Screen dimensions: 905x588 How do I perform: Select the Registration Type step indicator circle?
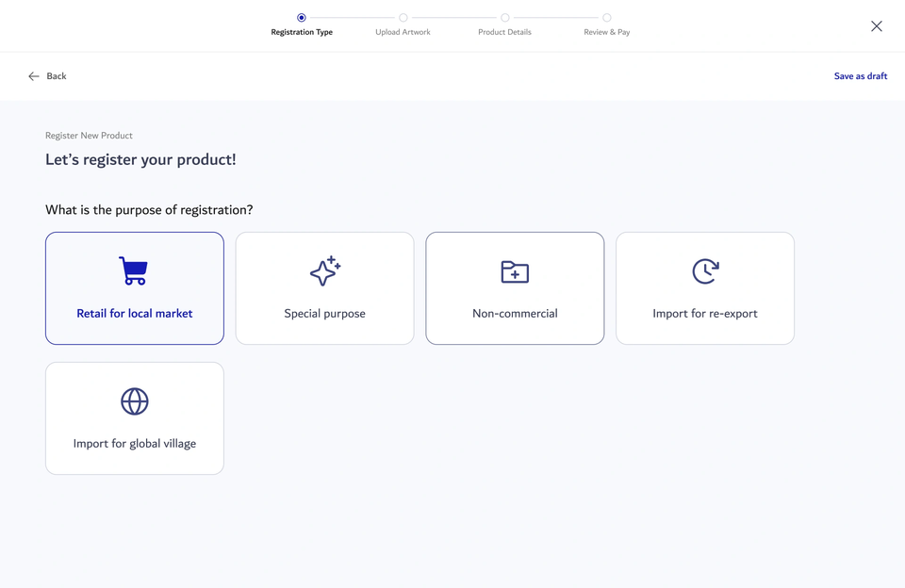(x=302, y=17)
